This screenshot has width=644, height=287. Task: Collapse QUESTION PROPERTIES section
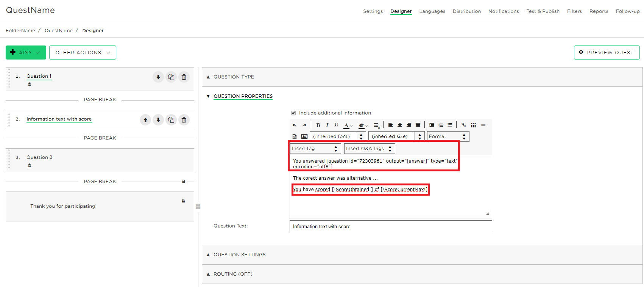point(243,96)
